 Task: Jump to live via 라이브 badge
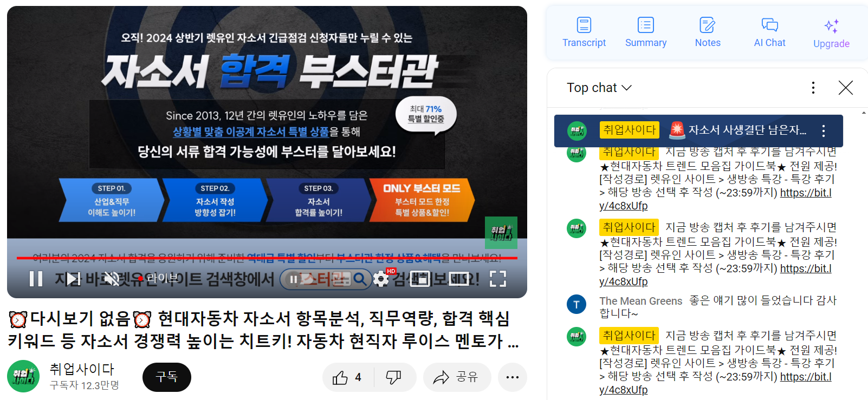click(158, 278)
